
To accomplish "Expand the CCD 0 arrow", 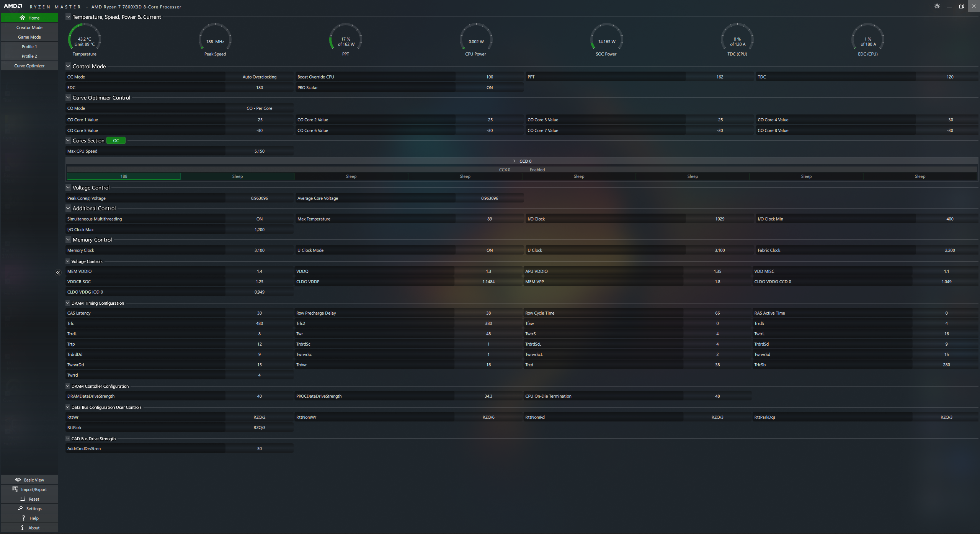I will point(514,161).
